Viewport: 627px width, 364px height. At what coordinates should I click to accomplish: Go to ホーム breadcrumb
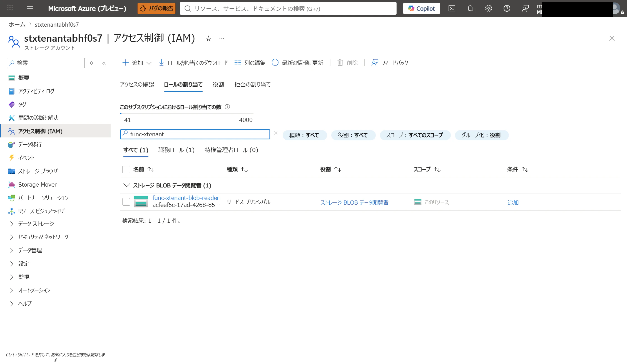17,24
